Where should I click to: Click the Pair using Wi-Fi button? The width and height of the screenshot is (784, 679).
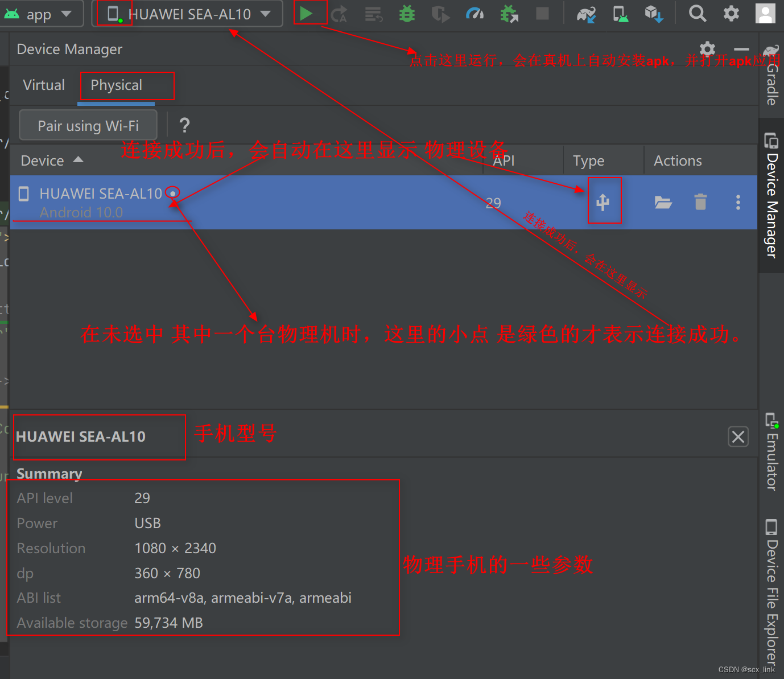point(88,125)
